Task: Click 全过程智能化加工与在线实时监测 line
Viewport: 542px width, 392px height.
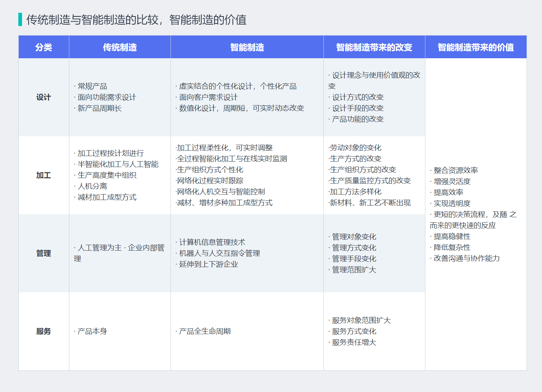Action: (x=231, y=159)
